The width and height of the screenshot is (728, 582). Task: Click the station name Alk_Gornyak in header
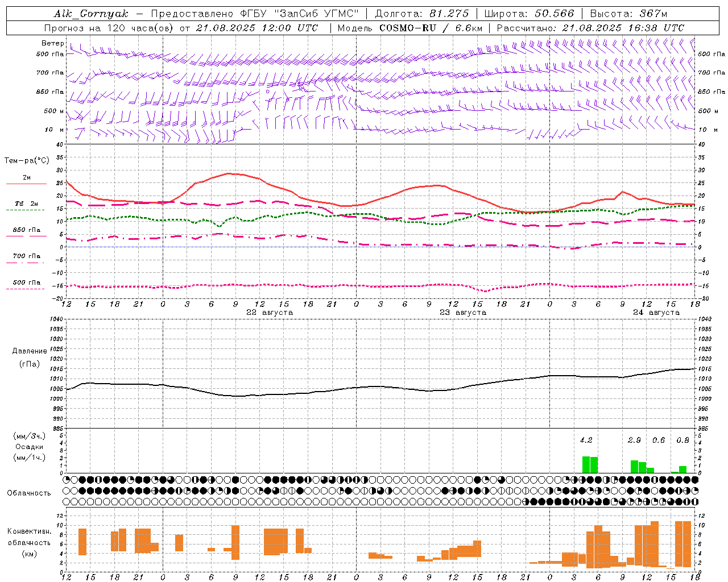coord(91,14)
